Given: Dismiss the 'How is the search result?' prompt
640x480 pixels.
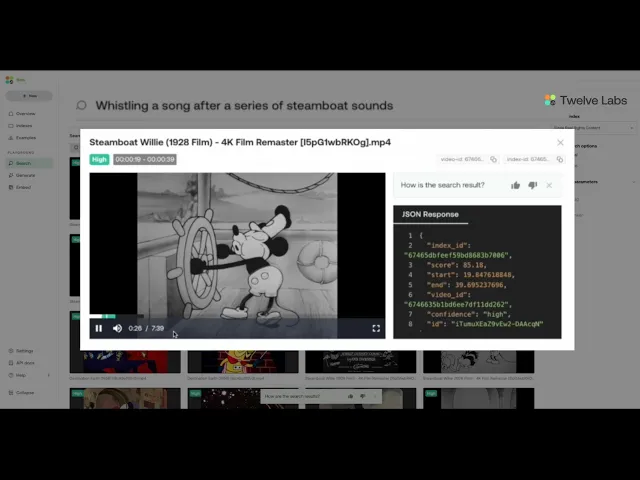Looking at the screenshot, I should pyautogui.click(x=549, y=185).
